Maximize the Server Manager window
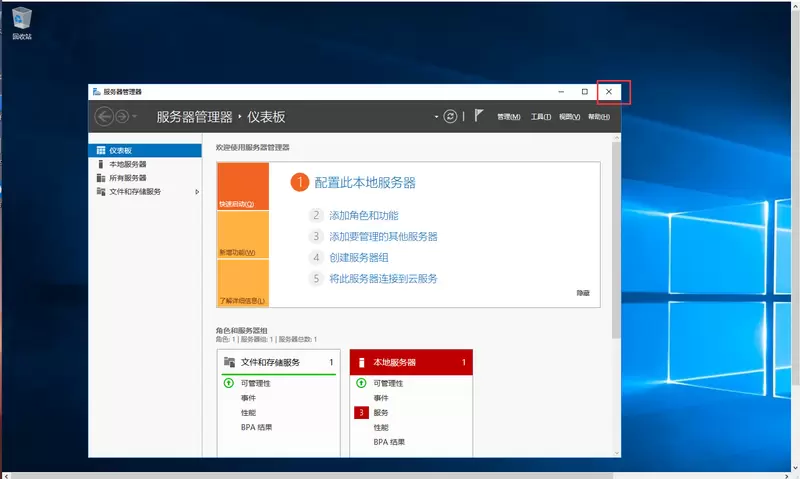800x479 pixels. [x=585, y=92]
